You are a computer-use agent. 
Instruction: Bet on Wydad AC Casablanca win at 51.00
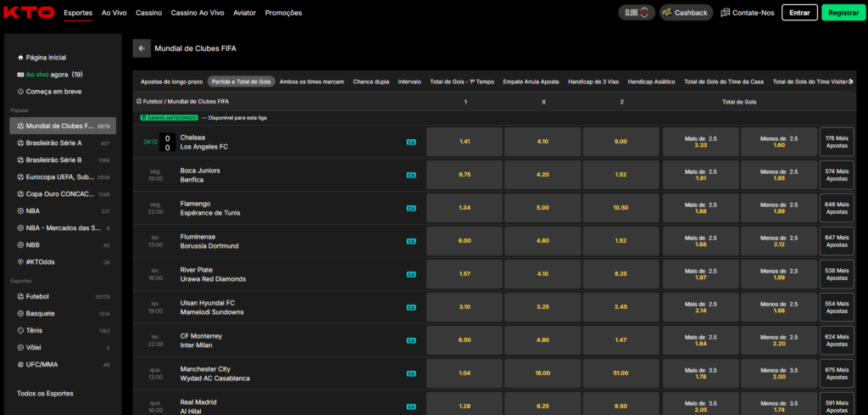coord(621,373)
